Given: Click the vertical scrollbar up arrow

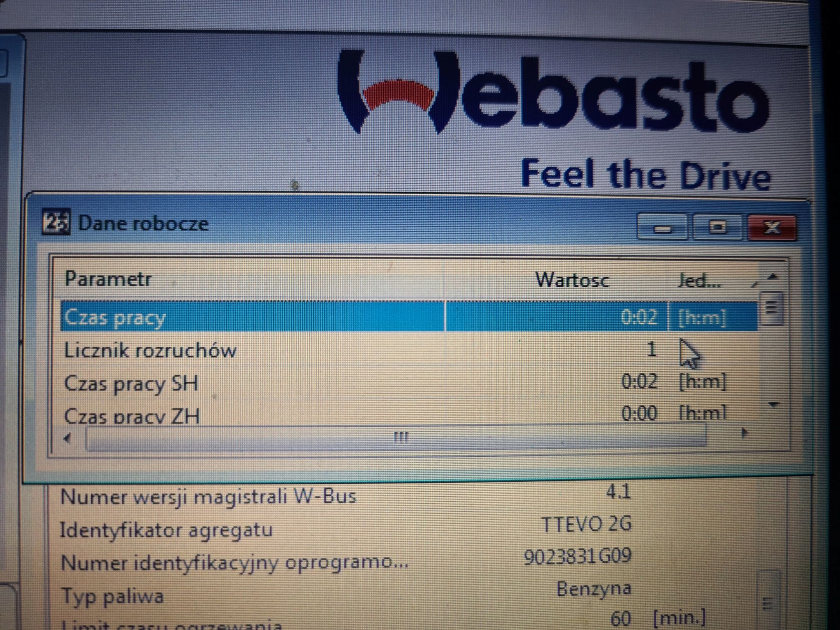Looking at the screenshot, I should tap(773, 277).
